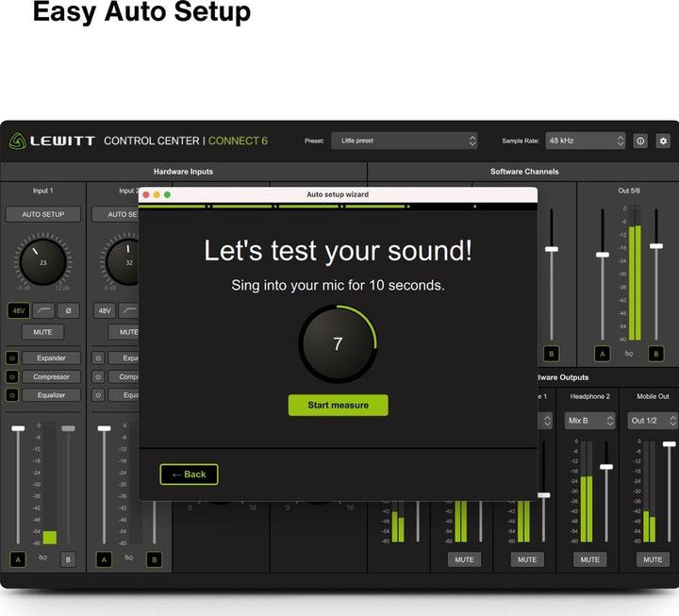The width and height of the screenshot is (679, 616).
Task: Select mix A for Out 5/6
Action: pos(603,354)
